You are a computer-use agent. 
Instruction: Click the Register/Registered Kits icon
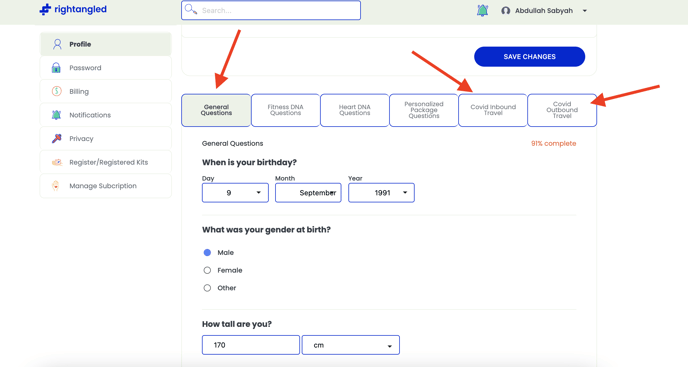(57, 162)
